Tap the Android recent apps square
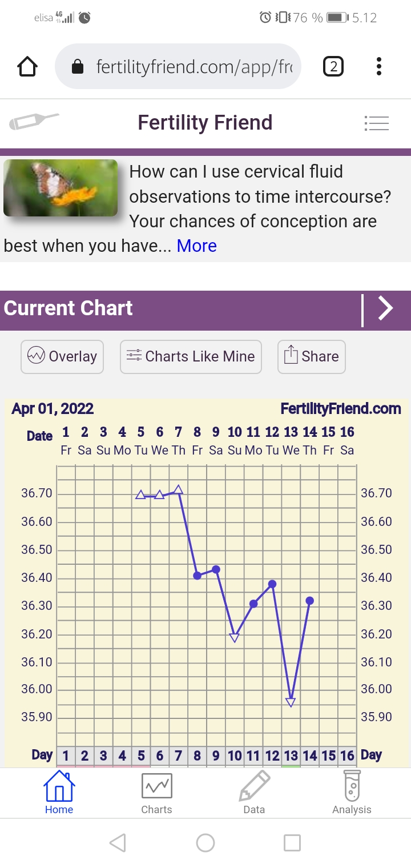 pos(292,842)
